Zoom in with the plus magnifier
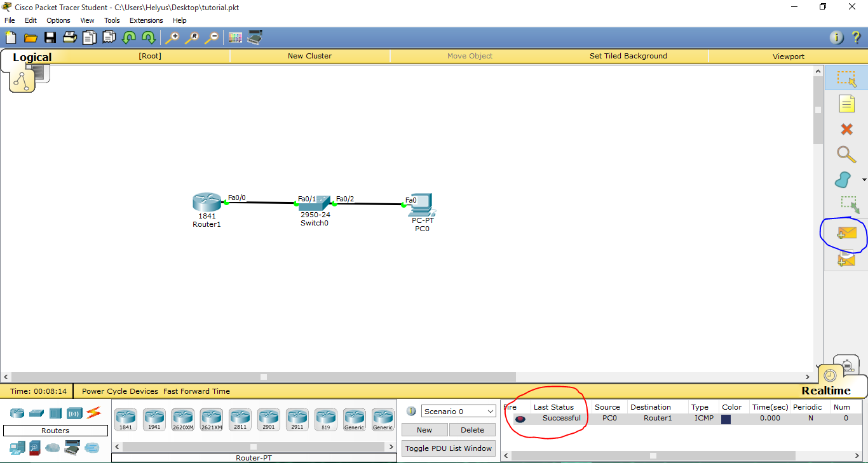 coord(172,37)
